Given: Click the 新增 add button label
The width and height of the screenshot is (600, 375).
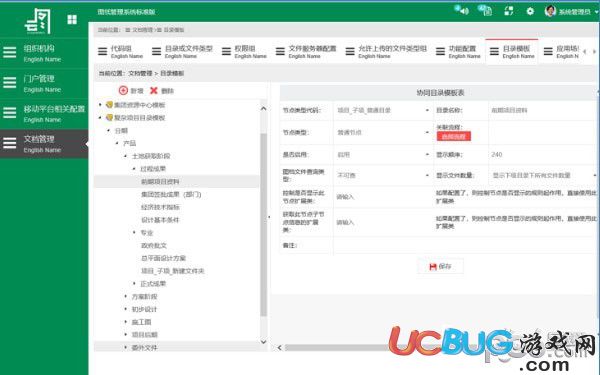Looking at the screenshot, I should tap(137, 91).
